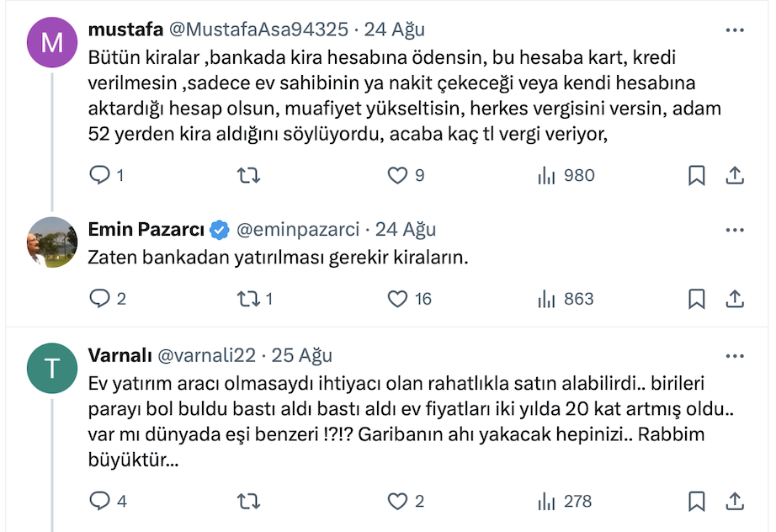Open @MustafaAsa94325 profile handle link

click(258, 29)
